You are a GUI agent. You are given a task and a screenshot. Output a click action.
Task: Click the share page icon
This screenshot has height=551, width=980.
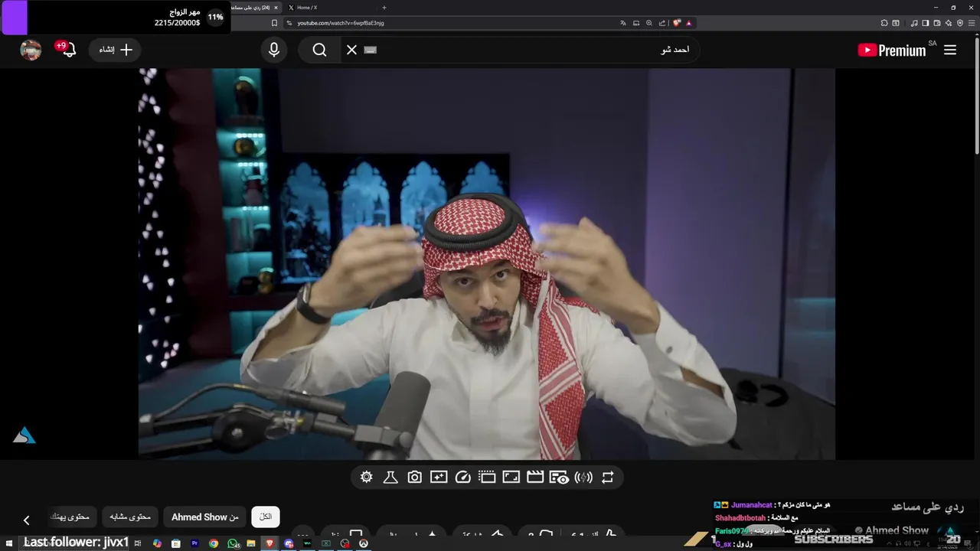pos(662,23)
